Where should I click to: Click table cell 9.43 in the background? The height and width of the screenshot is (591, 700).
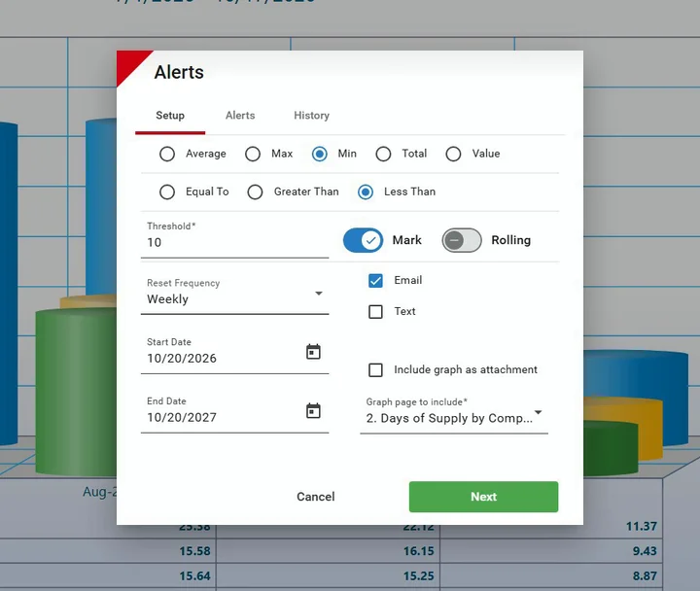(x=645, y=551)
